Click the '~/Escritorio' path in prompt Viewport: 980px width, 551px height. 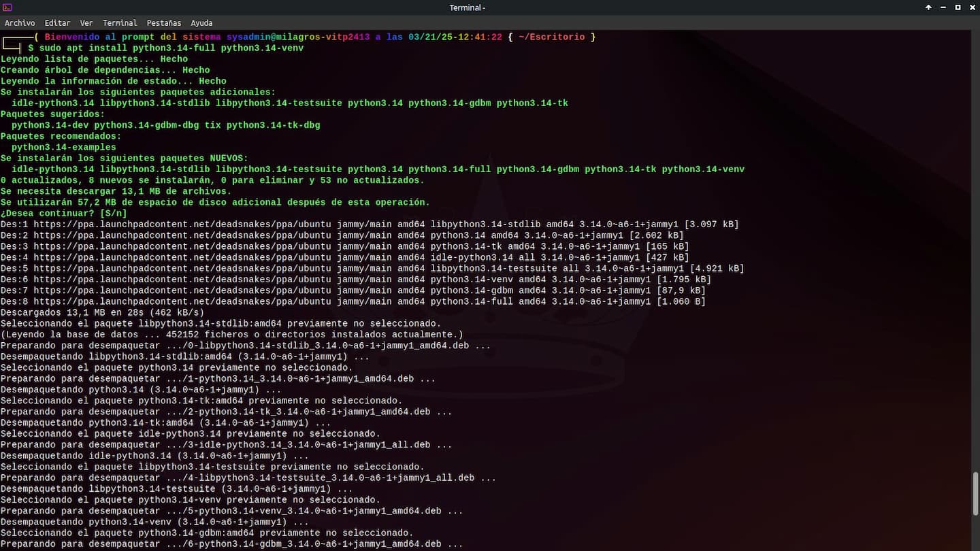(x=551, y=37)
